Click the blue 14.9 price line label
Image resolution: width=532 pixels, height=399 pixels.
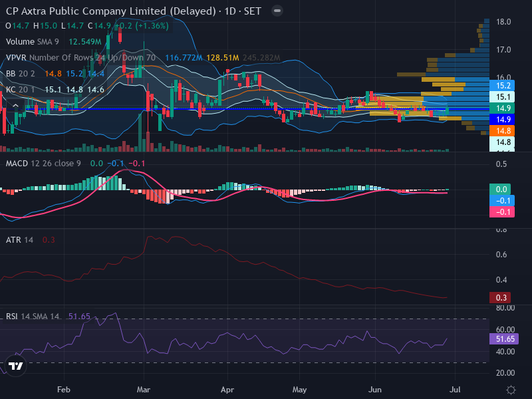pyautogui.click(x=502, y=120)
